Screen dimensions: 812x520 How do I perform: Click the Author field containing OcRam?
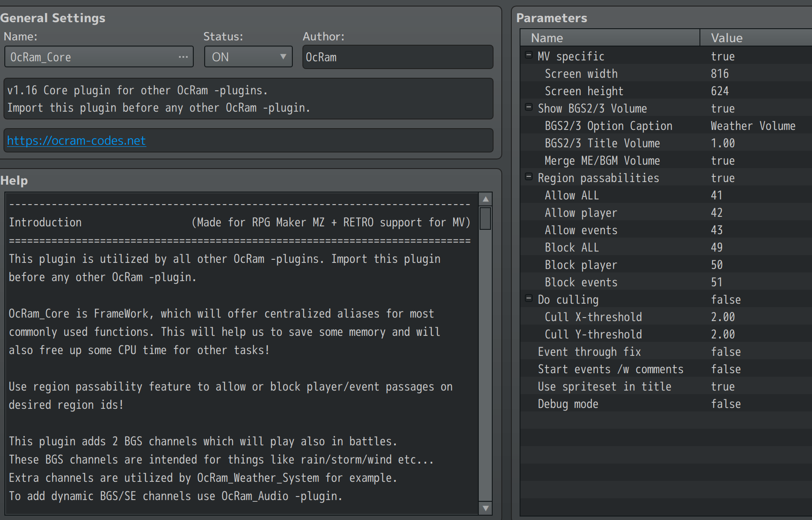[x=398, y=57]
